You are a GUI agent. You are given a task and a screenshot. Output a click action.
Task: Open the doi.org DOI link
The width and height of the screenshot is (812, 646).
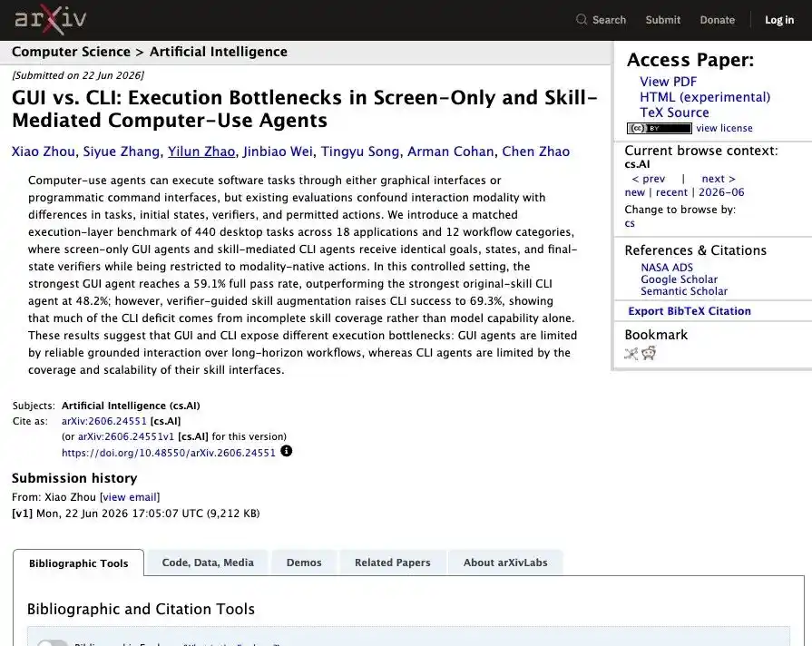(x=169, y=453)
